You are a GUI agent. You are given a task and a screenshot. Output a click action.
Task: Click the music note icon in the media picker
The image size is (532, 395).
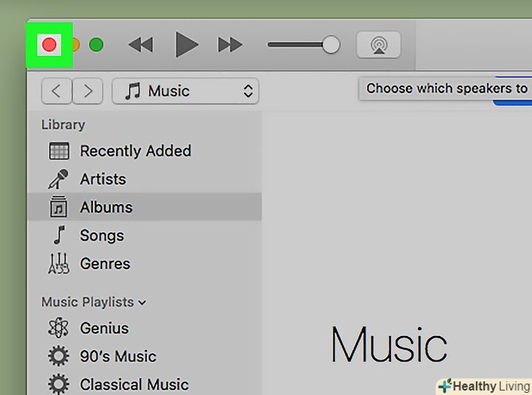(133, 91)
